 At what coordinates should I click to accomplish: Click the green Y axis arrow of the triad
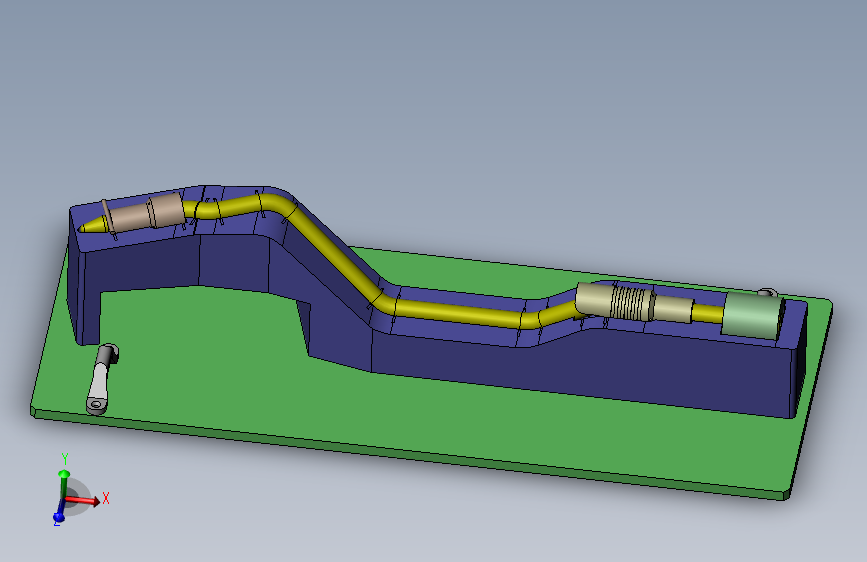click(64, 484)
